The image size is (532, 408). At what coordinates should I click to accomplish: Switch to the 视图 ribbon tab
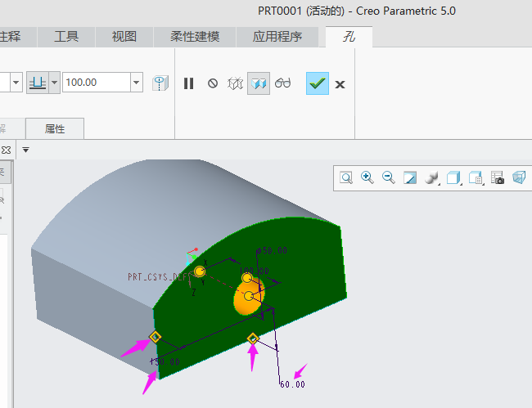(x=124, y=37)
